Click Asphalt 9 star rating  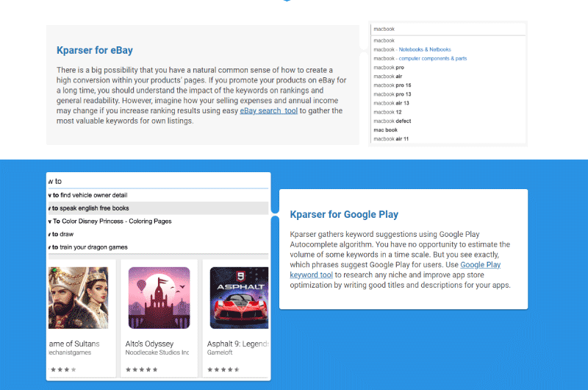point(223,369)
